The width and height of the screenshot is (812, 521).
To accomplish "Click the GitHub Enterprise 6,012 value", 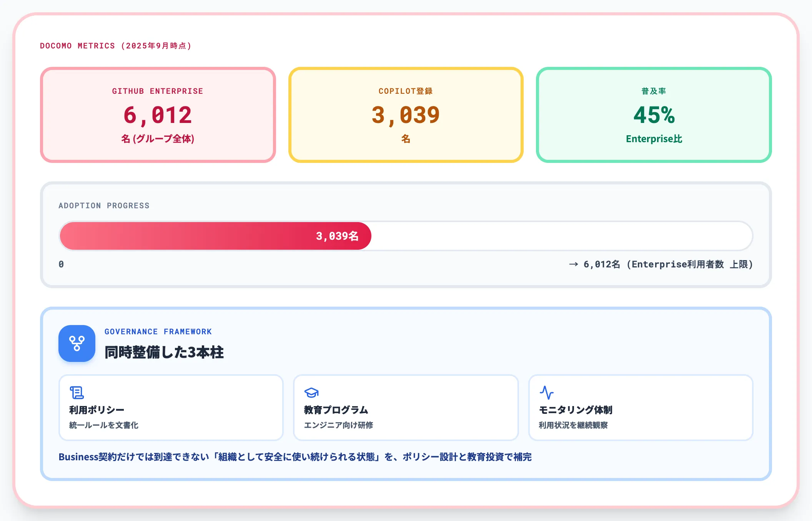I will click(158, 115).
